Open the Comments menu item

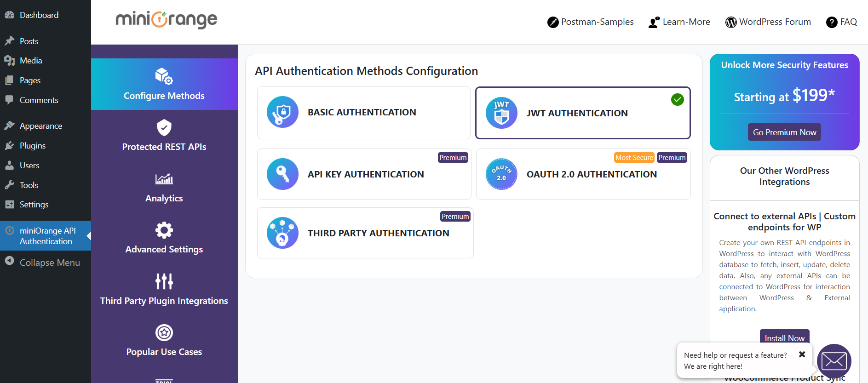pyautogui.click(x=46, y=100)
